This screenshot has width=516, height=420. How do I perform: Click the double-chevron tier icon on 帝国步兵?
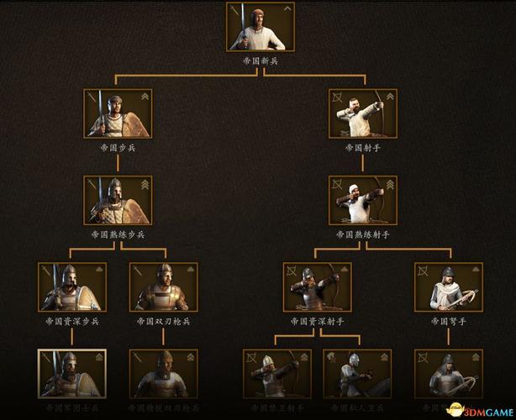pos(145,96)
